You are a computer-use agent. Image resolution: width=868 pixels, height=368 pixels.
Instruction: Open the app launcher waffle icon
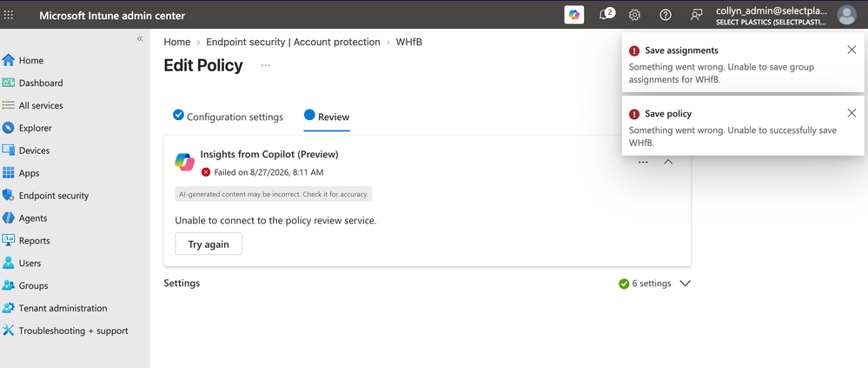tap(9, 15)
